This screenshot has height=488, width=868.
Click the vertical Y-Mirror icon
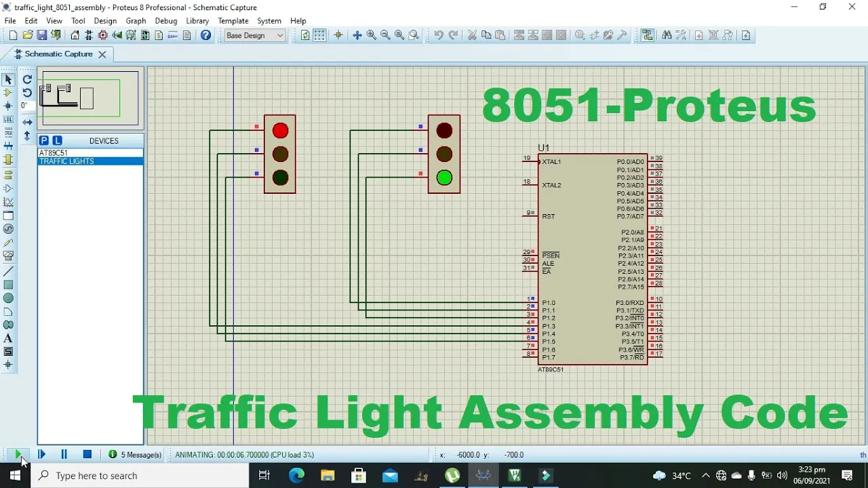click(27, 136)
